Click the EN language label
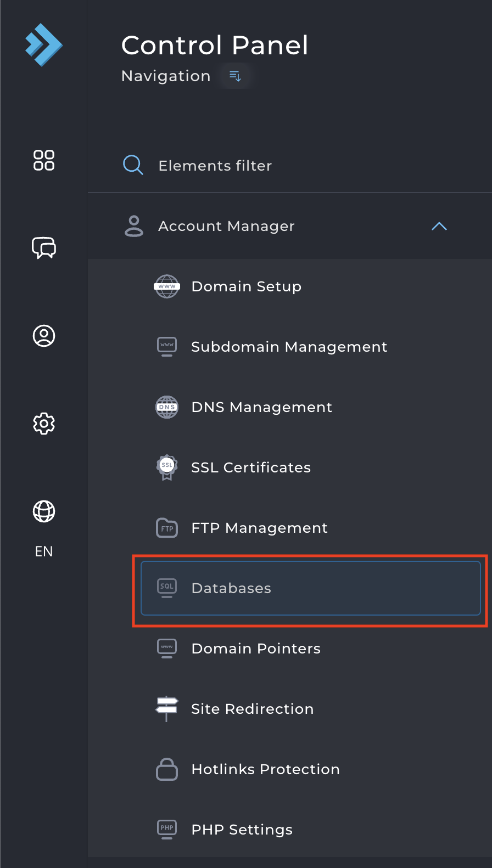Image resolution: width=492 pixels, height=868 pixels. point(44,551)
